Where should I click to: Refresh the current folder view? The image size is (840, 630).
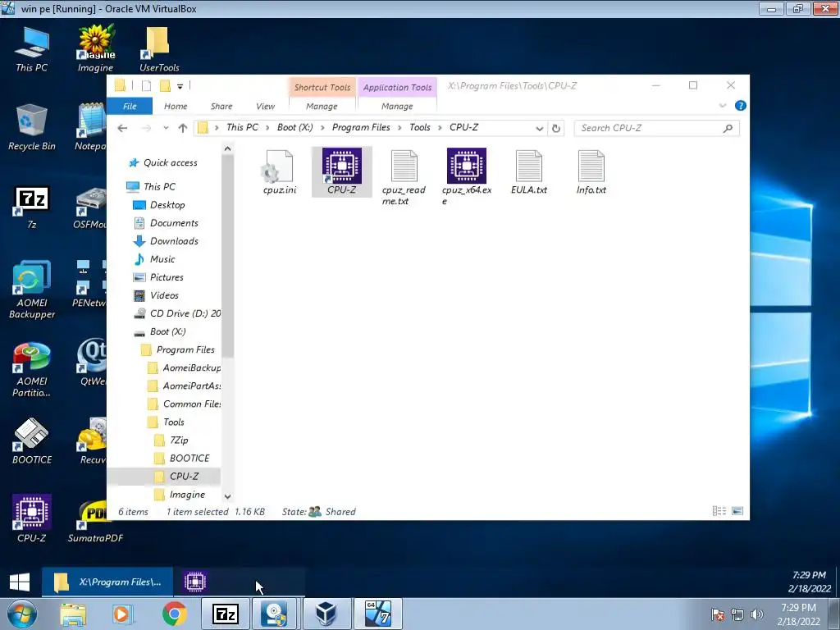pyautogui.click(x=556, y=129)
